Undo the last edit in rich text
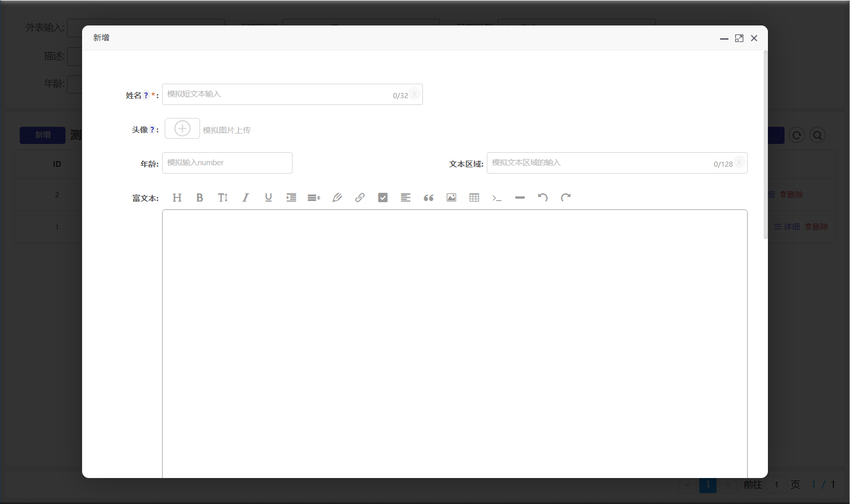This screenshot has height=504, width=850. pos(543,197)
